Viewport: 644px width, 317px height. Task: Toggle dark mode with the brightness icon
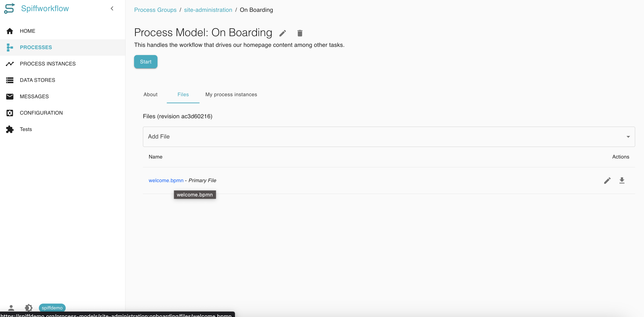pos(28,307)
